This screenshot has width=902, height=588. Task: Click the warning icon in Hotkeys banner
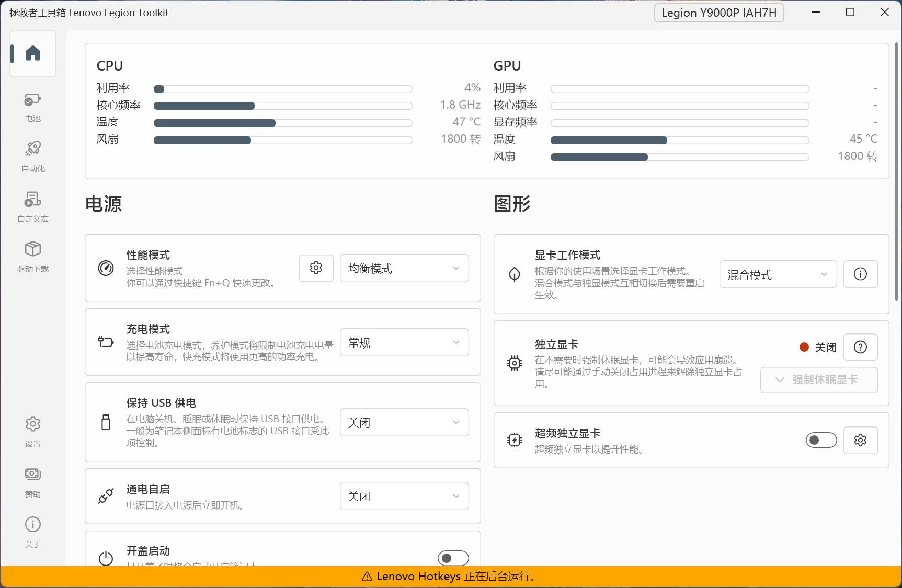click(x=367, y=577)
